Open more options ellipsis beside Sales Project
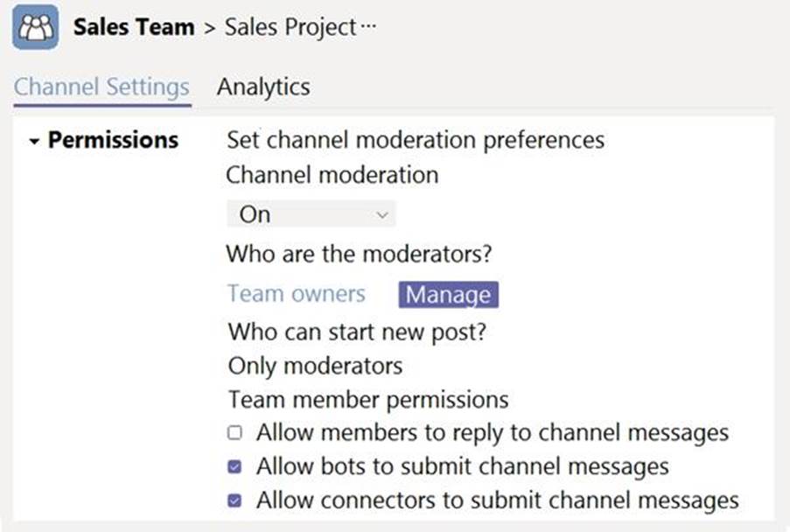Screen dimensions: 790x532 tap(368, 27)
